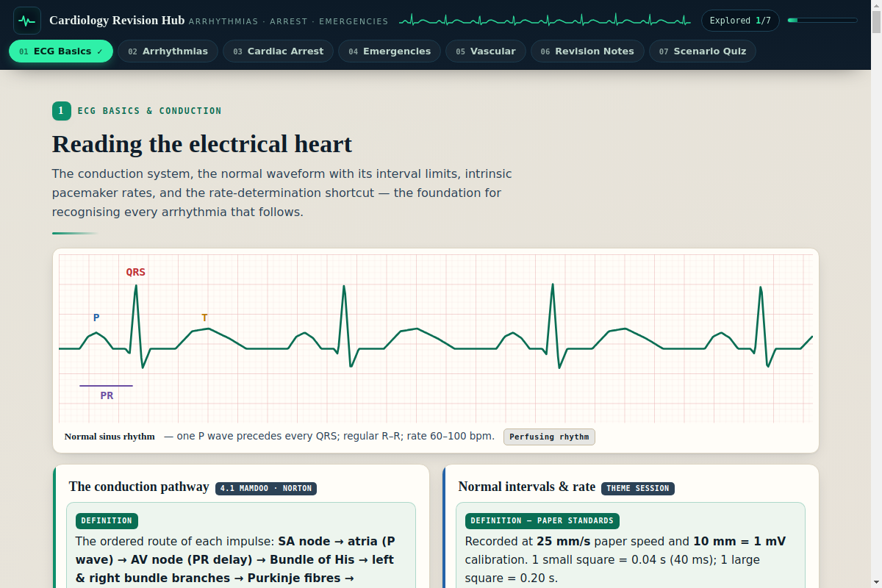Click the Normal sinus rhythm caption
Viewport: 882px width, 588px height.
click(x=110, y=437)
